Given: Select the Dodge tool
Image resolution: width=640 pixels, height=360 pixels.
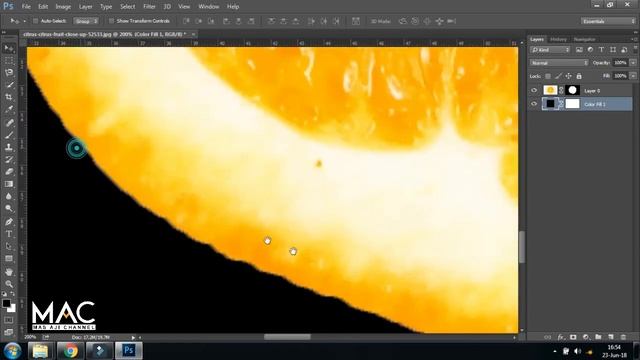Looking at the screenshot, I should (9, 209).
